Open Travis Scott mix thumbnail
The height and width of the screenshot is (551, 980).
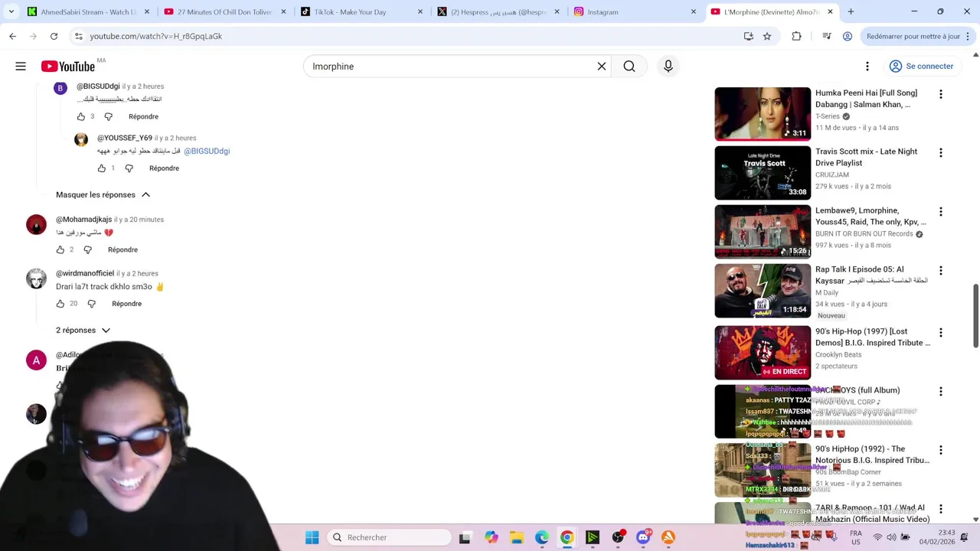tap(763, 173)
